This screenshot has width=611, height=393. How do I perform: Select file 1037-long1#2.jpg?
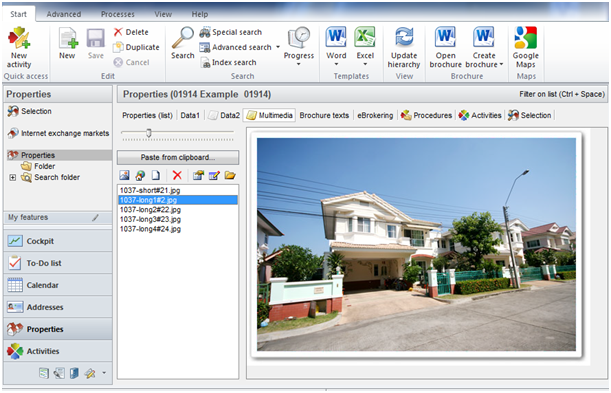[178, 200]
